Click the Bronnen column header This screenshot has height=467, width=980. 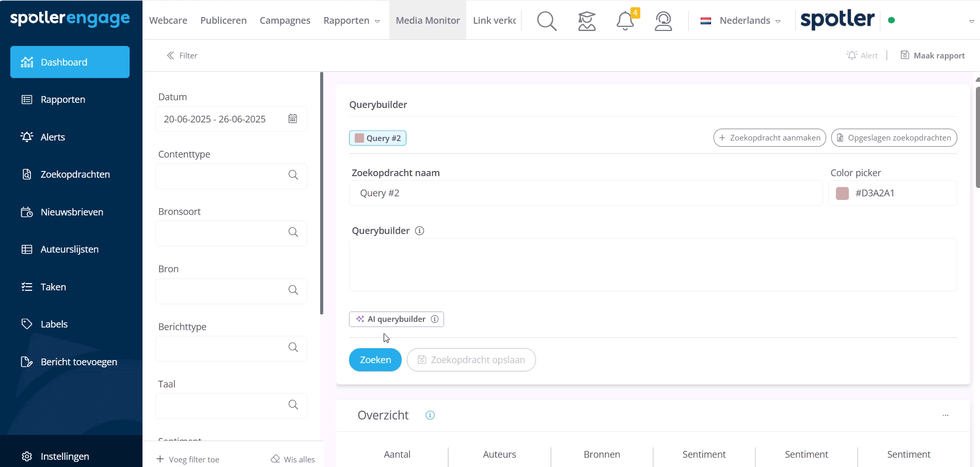point(602,455)
